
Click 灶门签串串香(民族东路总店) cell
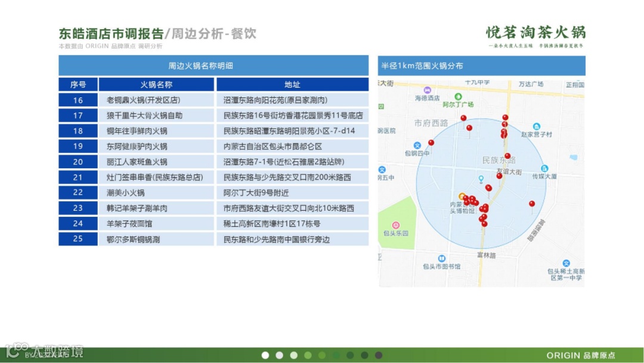(x=156, y=177)
